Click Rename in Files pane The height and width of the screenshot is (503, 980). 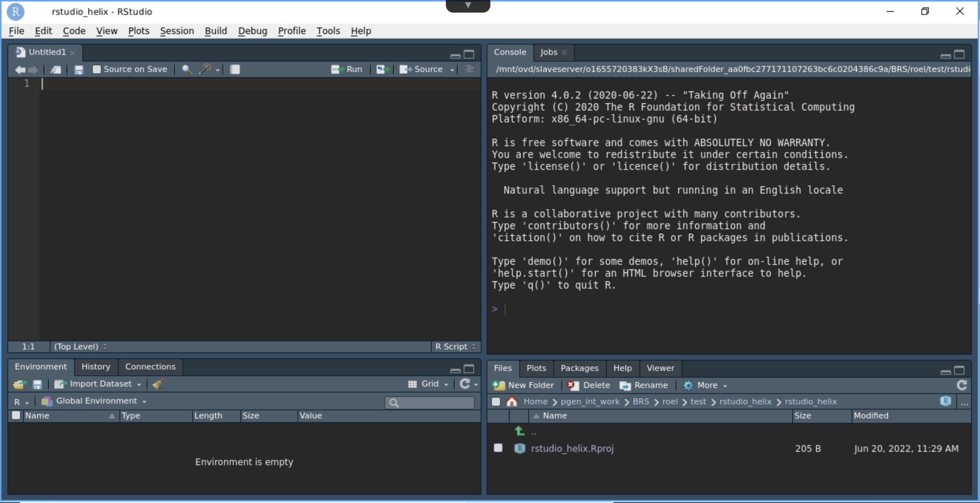pos(644,385)
